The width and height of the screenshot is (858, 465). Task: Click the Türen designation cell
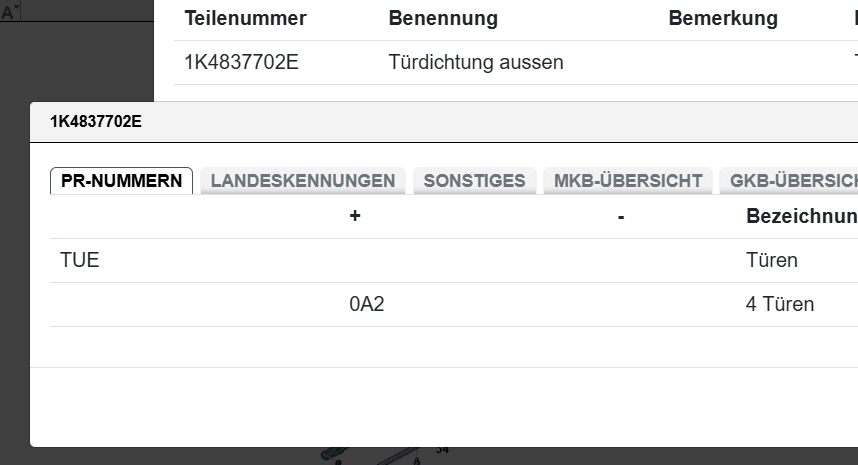tap(771, 261)
